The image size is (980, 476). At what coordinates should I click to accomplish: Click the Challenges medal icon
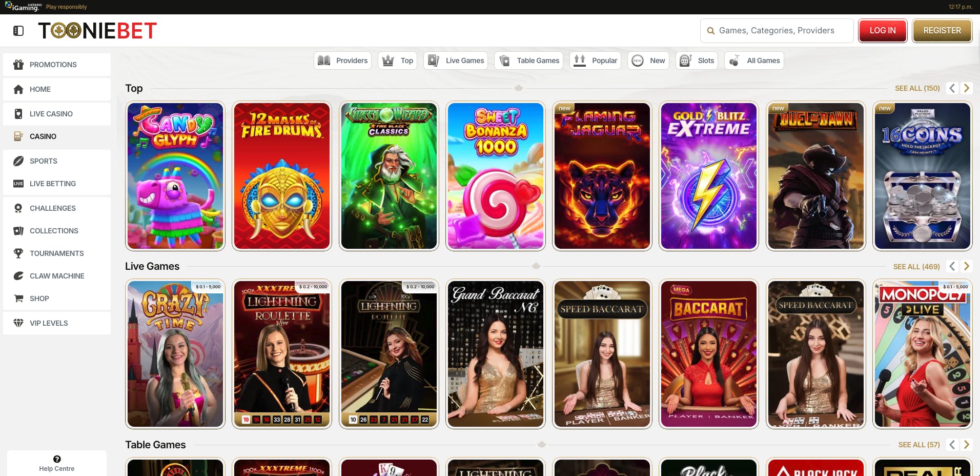(18, 208)
